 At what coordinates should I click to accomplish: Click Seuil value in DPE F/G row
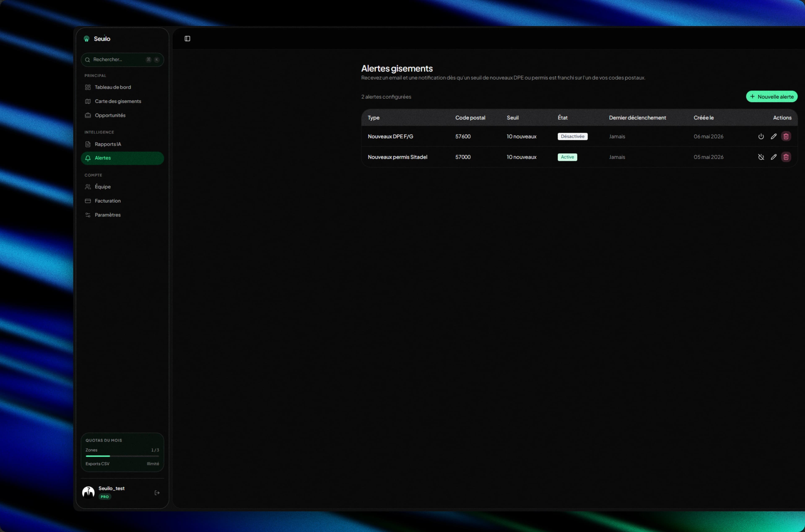[522, 136]
